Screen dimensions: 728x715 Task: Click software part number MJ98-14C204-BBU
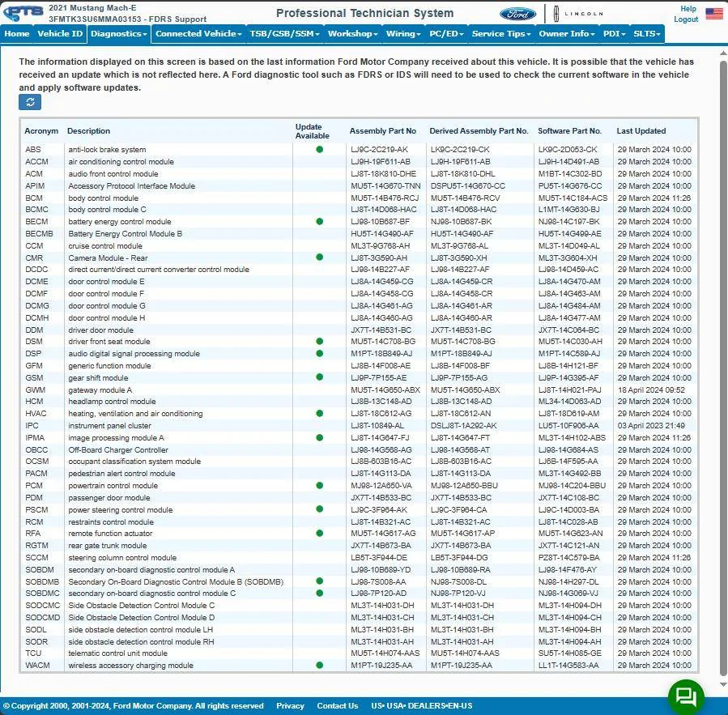[572, 485]
